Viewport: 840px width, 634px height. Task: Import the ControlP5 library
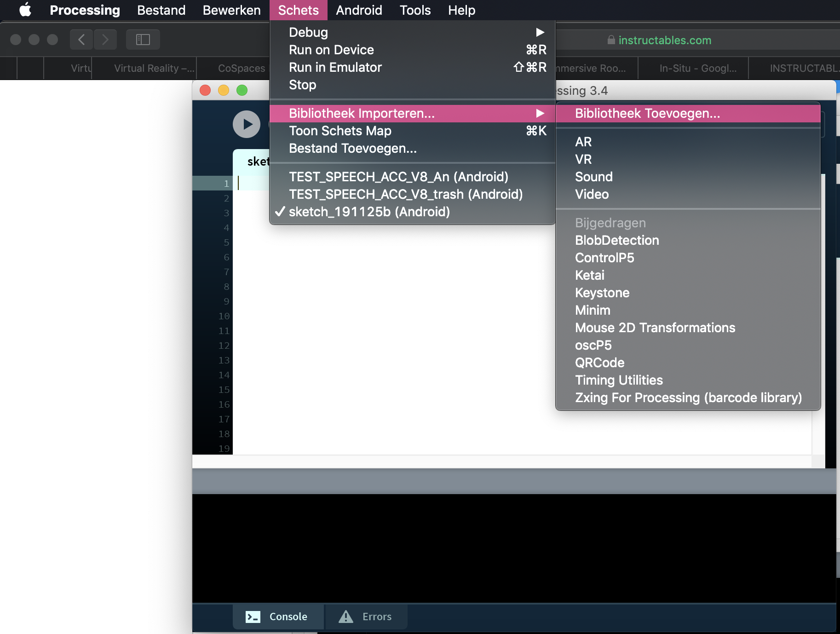[688, 258]
